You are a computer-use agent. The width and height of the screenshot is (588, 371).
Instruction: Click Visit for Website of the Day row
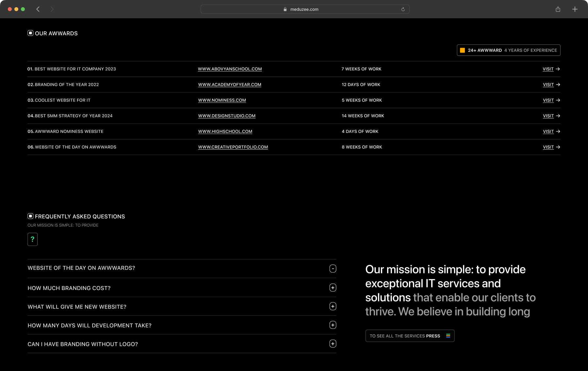coord(551,147)
